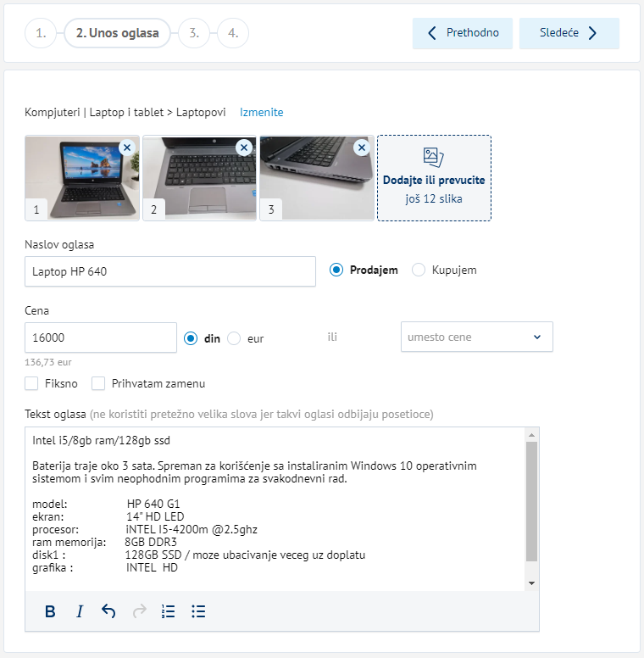
Task: Open keyboard photo thumbnail 2
Action: 200,178
